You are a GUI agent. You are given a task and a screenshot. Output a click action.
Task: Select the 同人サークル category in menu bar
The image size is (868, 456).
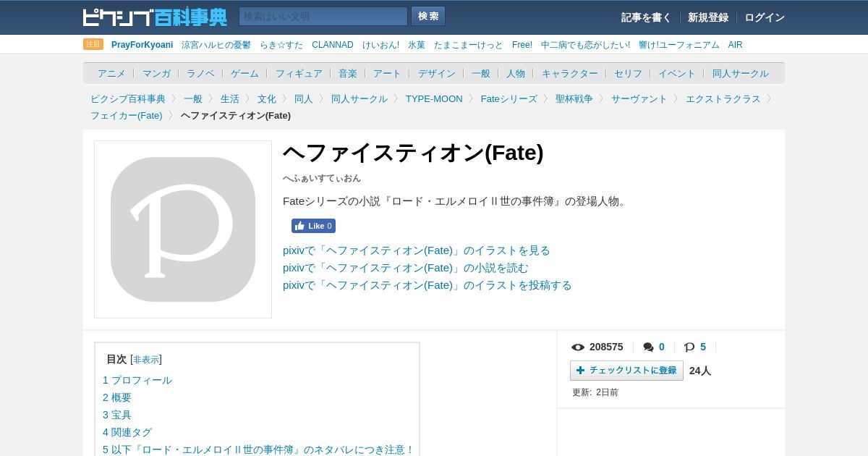coord(741,73)
